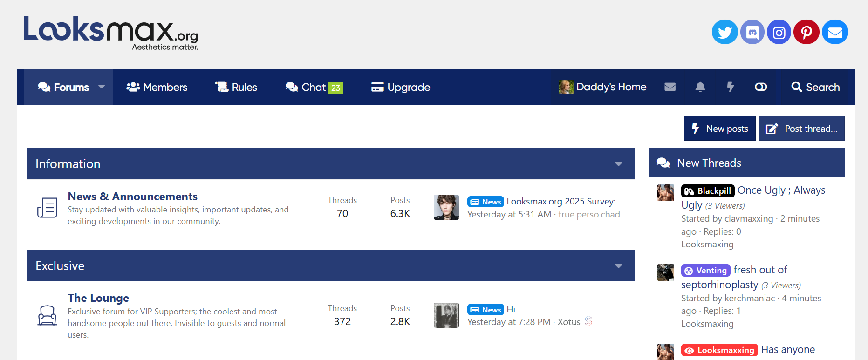The image size is (868, 360).
Task: Open the 'Has anyone' thread
Action: coord(788,350)
